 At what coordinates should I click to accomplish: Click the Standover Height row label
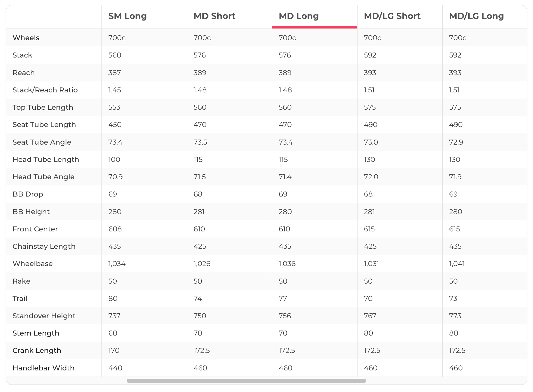pyautogui.click(x=44, y=316)
